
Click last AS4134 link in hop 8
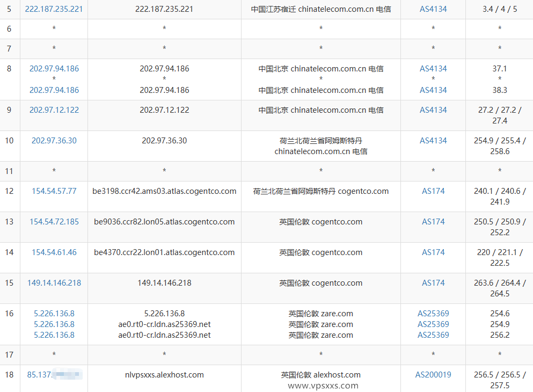pos(433,90)
